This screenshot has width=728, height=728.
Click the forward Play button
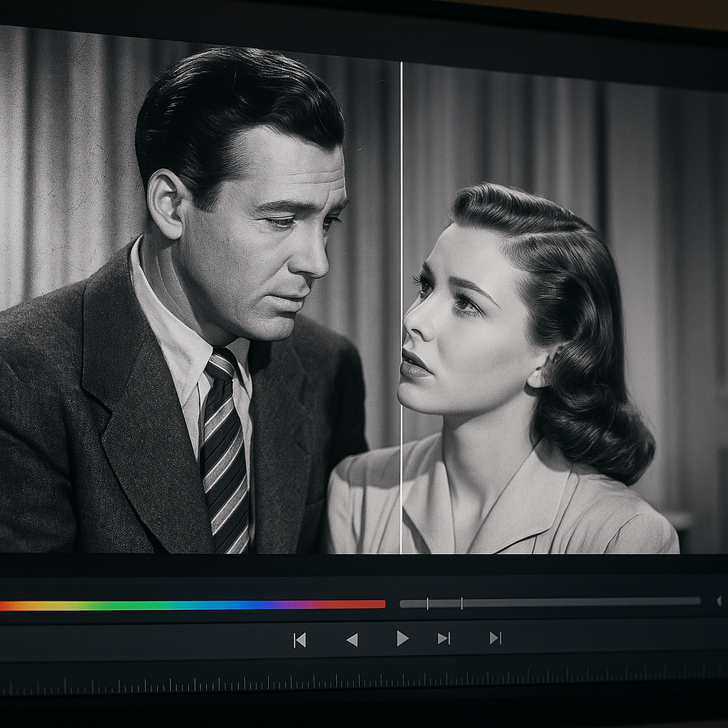(x=402, y=638)
